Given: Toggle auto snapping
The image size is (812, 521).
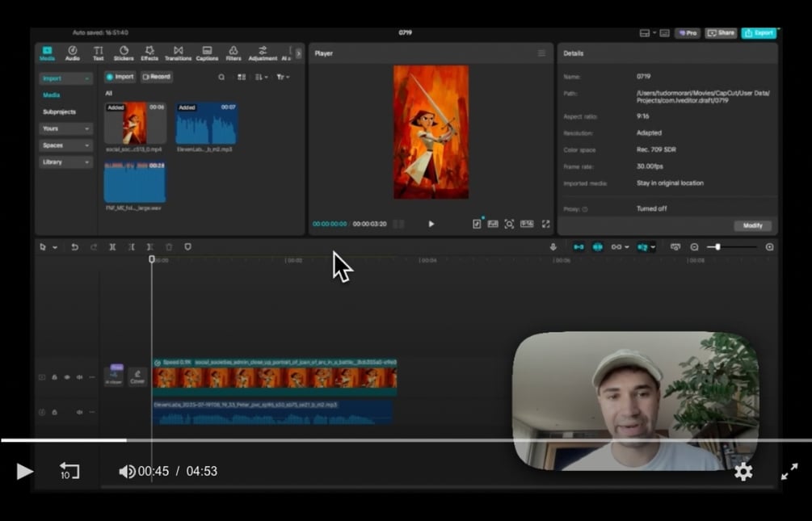Looking at the screenshot, I should (597, 247).
